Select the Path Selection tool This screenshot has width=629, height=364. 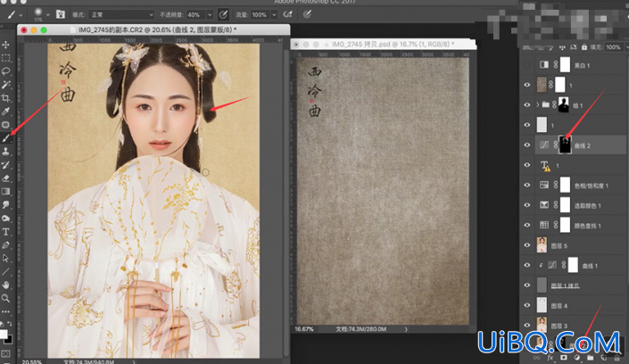click(5, 258)
